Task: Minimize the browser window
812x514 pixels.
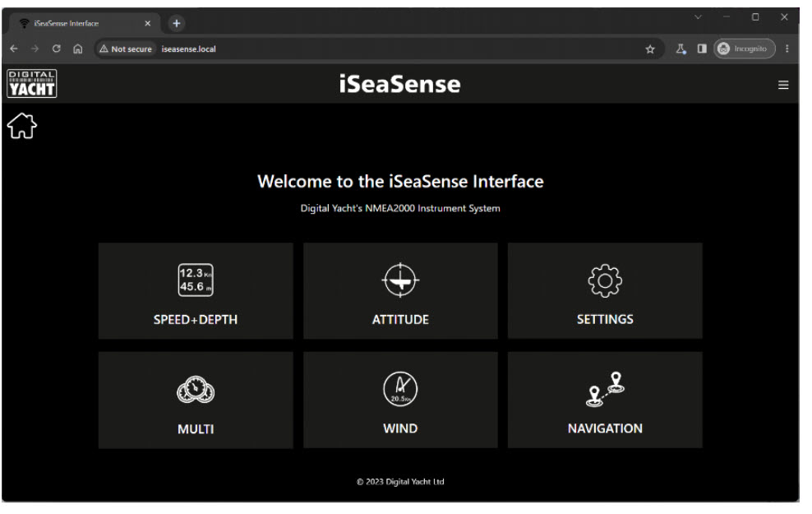Action: (727, 17)
